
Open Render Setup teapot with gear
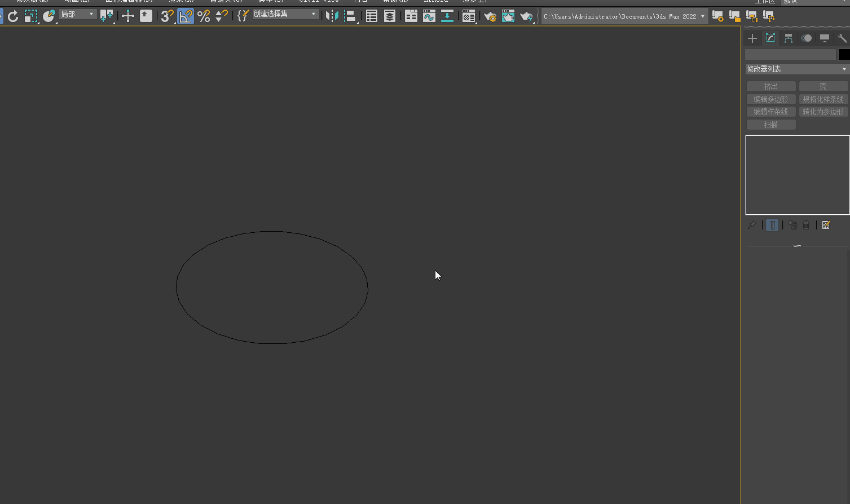click(x=490, y=16)
